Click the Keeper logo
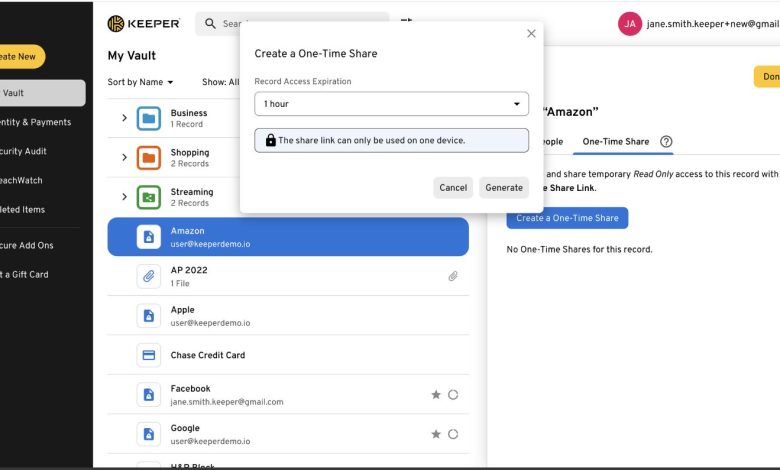Screen dimensions: 780x470 click(x=144, y=23)
